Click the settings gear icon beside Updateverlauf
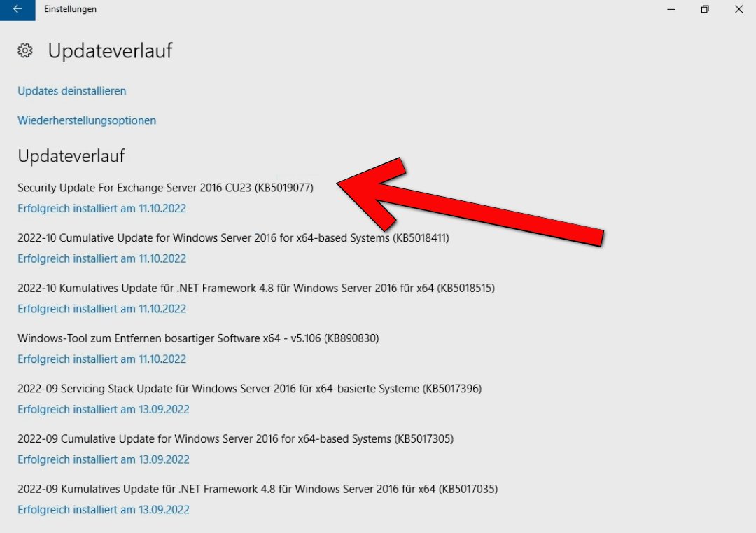The image size is (756, 533). pos(25,50)
